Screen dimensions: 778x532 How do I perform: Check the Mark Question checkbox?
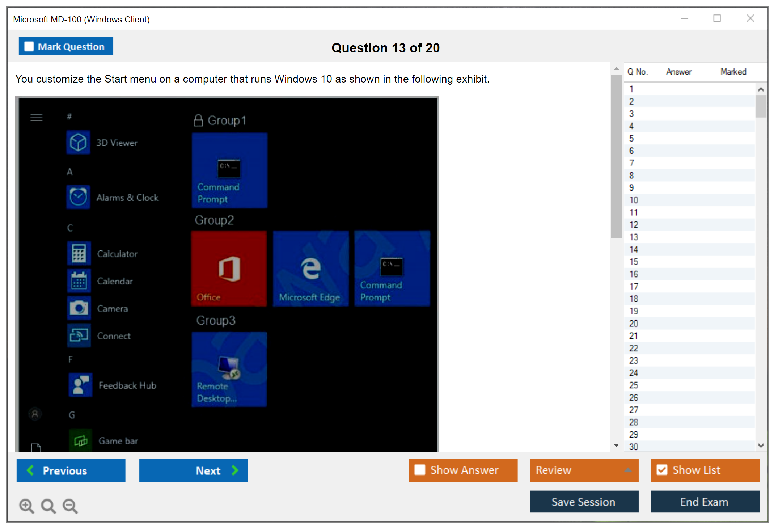click(x=29, y=47)
